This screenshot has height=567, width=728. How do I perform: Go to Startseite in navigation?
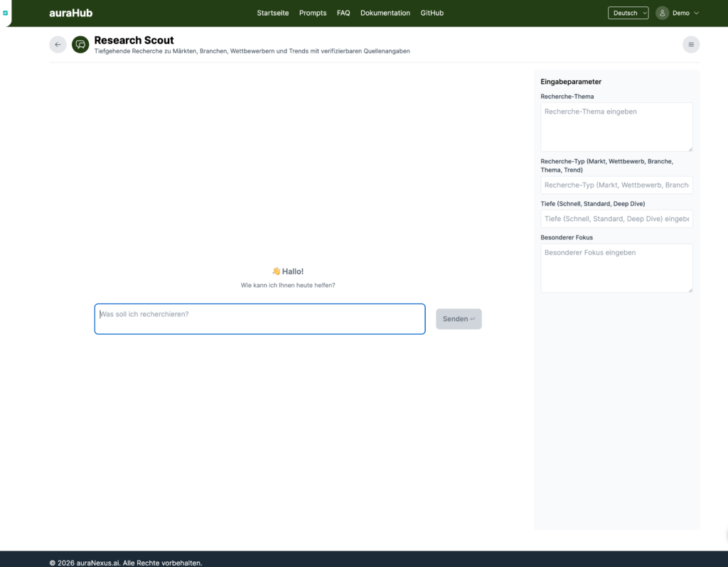pyautogui.click(x=272, y=13)
